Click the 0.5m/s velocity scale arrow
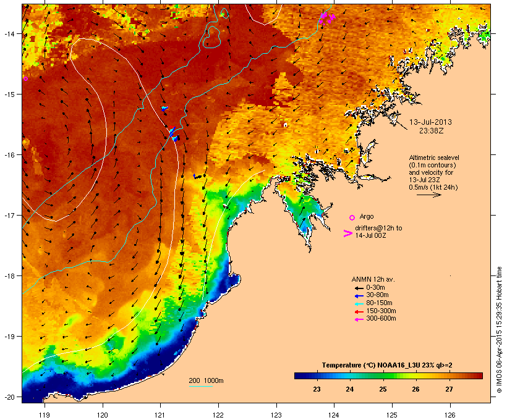Viewport: 507px width, 420px height. click(x=428, y=195)
